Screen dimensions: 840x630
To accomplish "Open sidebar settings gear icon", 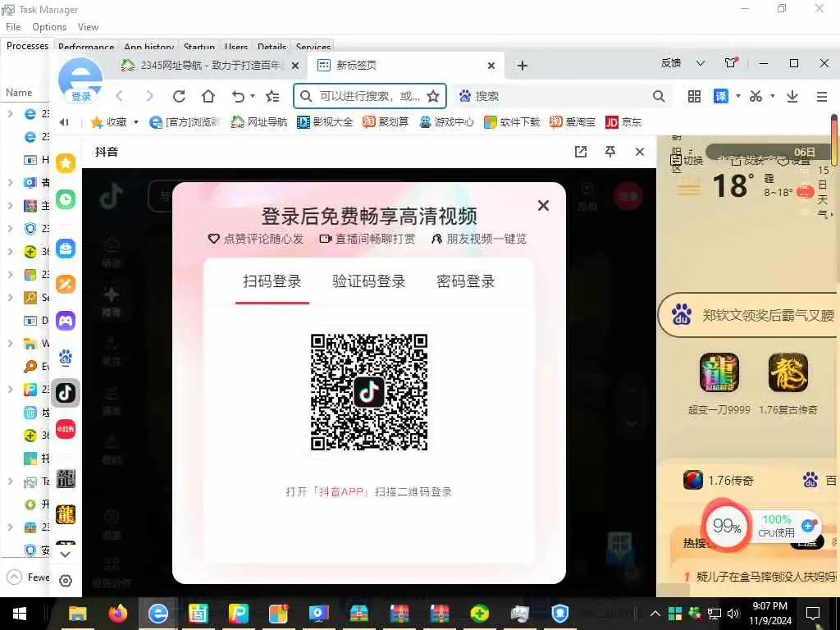I will coord(66,581).
